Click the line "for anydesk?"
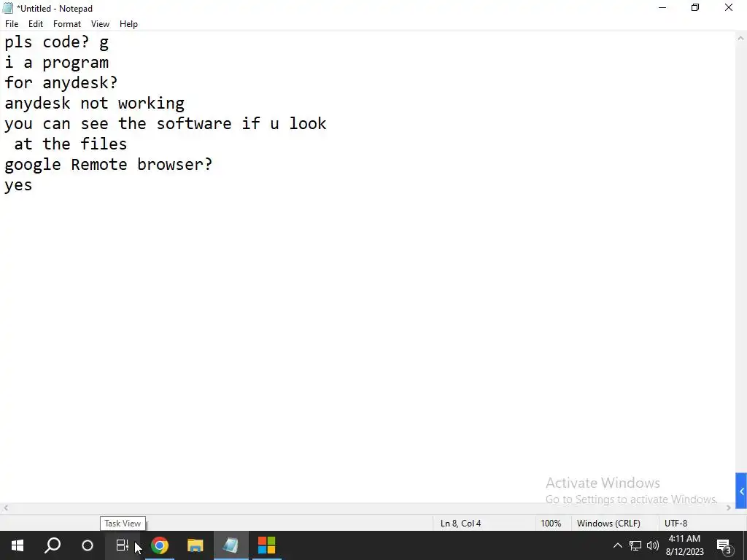Viewport: 747px width, 560px height. [x=61, y=83]
